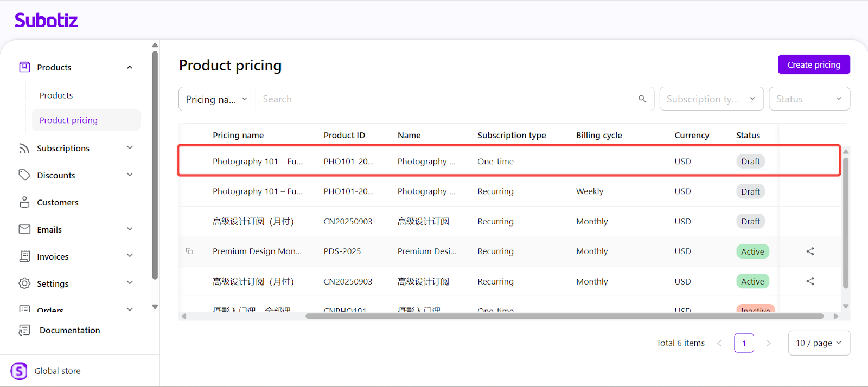Expand the Discounts sidebar section
This screenshot has height=387, width=868.
coord(130,175)
